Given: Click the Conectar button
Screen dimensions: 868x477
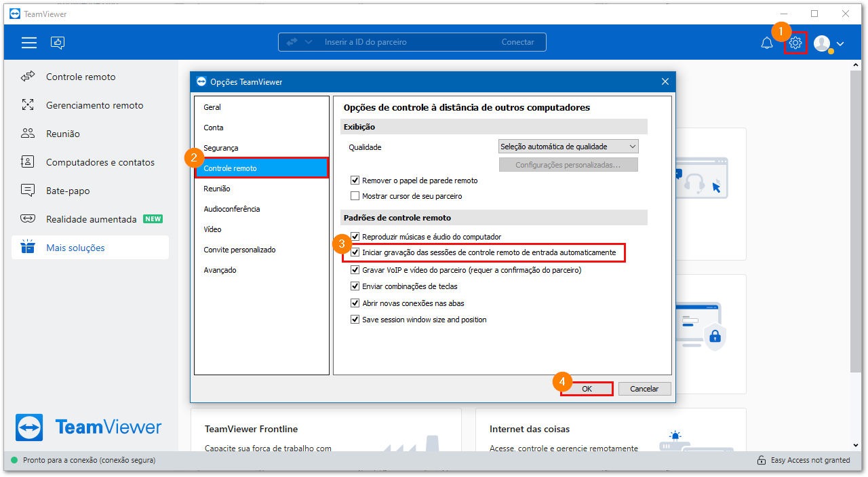Looking at the screenshot, I should [518, 42].
